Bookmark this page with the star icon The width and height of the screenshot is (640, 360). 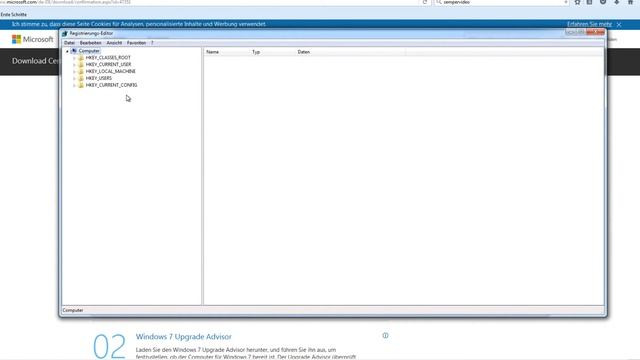[577, 2]
